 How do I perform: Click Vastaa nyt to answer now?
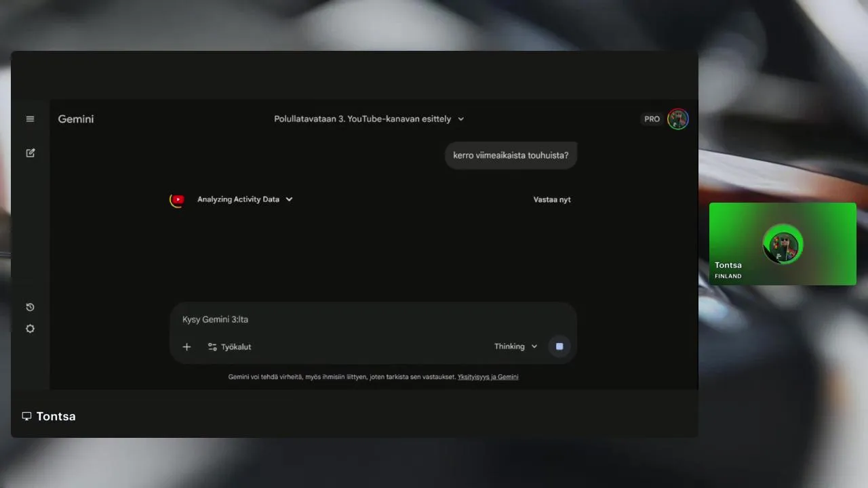tap(552, 199)
